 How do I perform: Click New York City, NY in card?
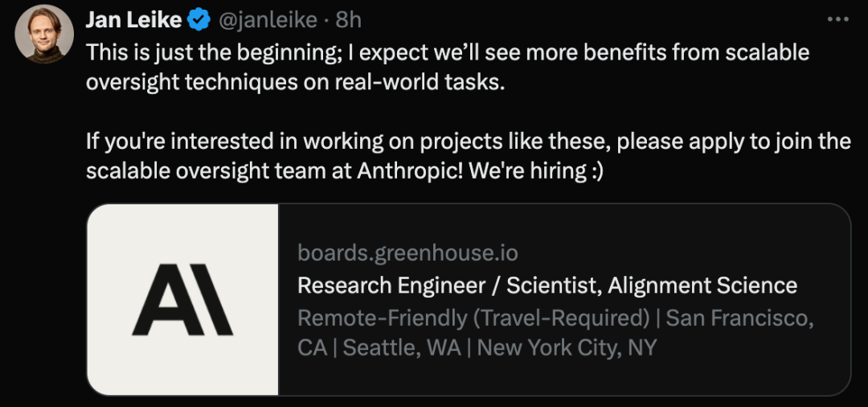coord(567,347)
